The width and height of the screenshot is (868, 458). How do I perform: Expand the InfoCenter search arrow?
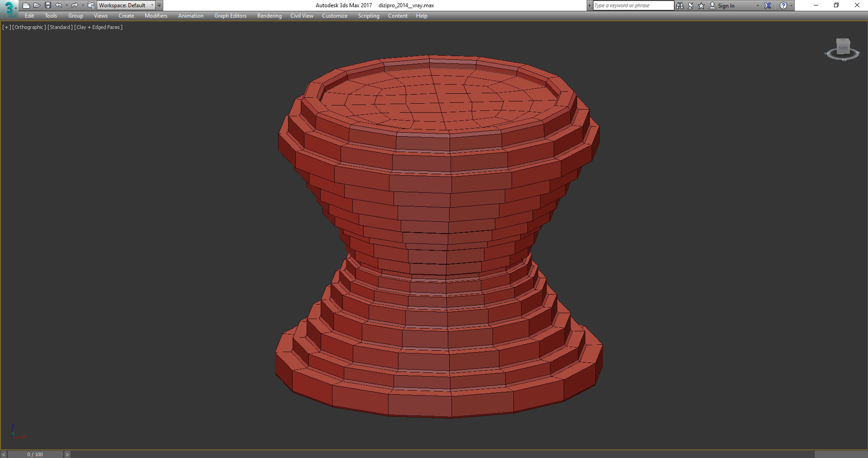590,5
